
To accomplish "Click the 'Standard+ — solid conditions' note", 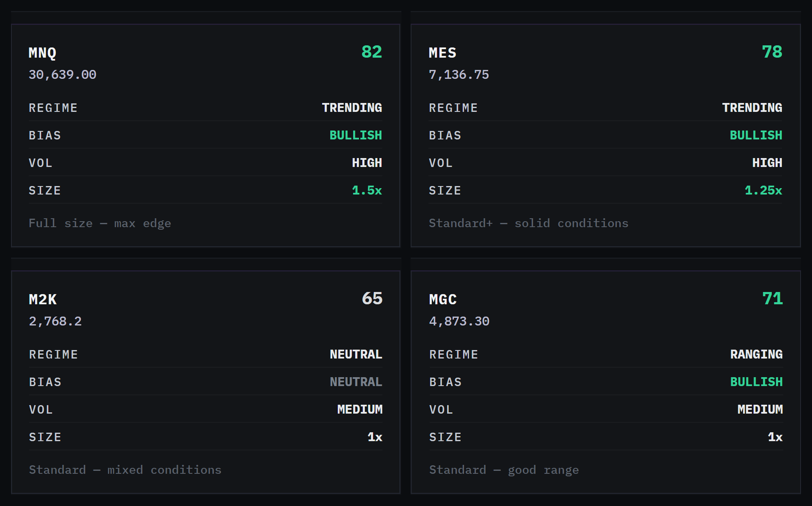I will click(x=528, y=223).
